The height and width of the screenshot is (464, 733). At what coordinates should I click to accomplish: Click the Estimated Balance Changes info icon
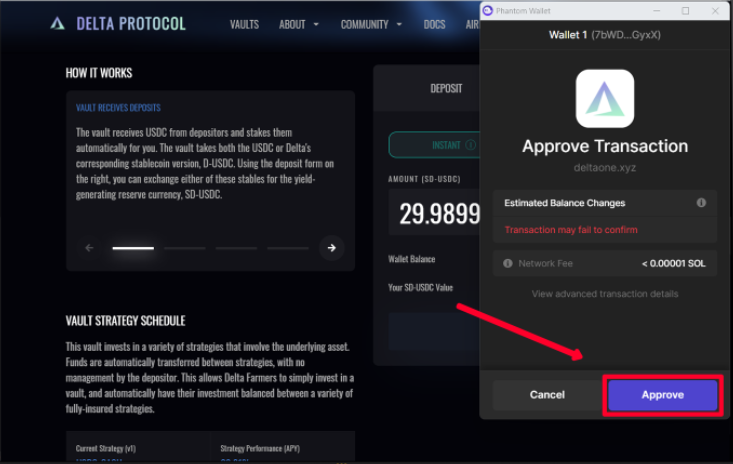[701, 202]
